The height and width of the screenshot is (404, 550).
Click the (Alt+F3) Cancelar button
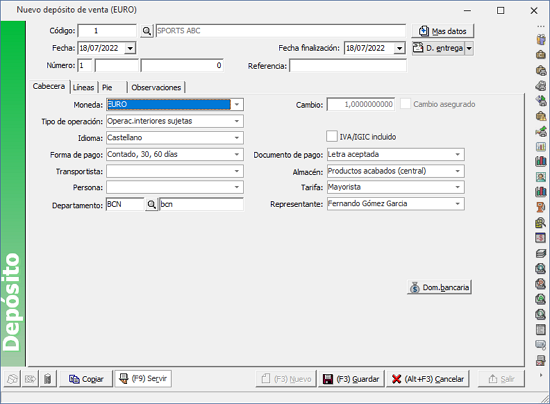pyautogui.click(x=428, y=379)
